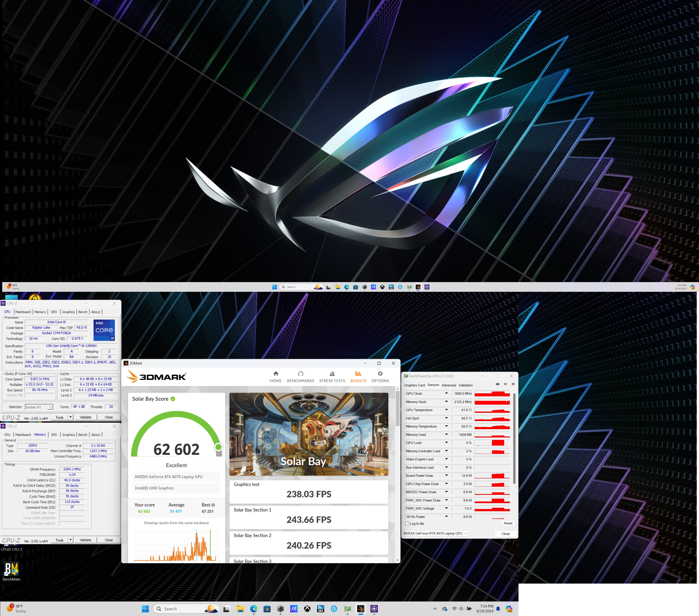Open the Hot Spot sensor dropdown

(x=446, y=418)
